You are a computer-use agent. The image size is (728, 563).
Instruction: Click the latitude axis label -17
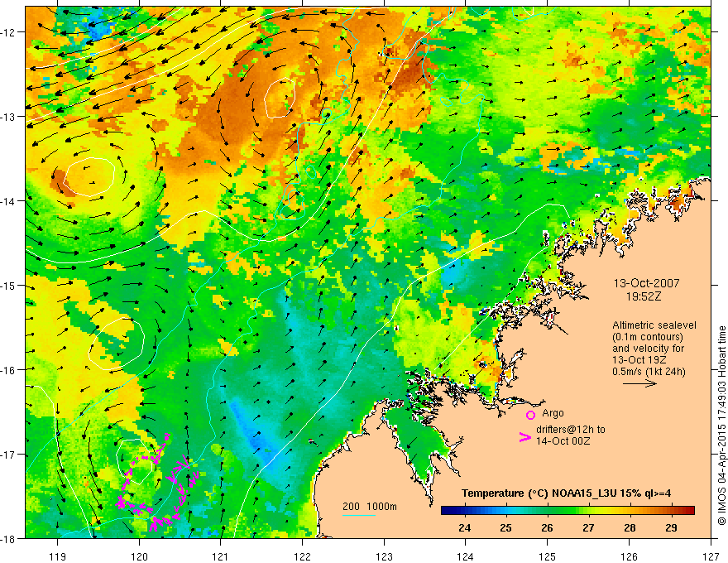[8, 455]
